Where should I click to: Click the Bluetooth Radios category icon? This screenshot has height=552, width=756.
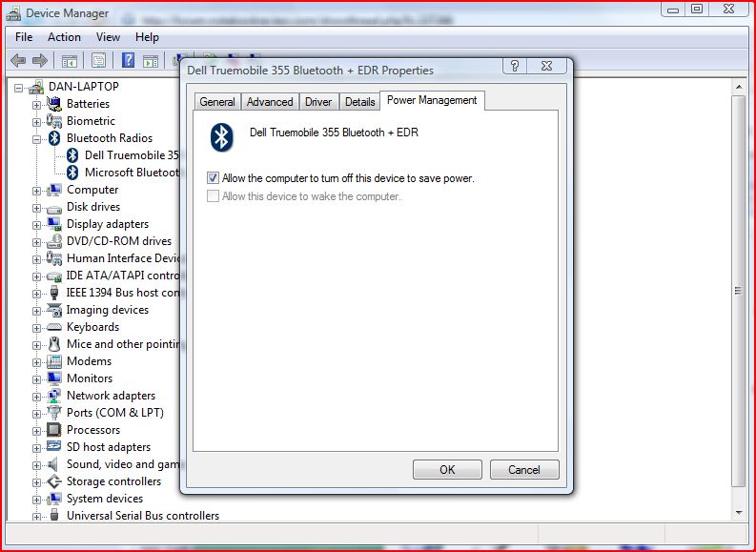pyautogui.click(x=54, y=138)
